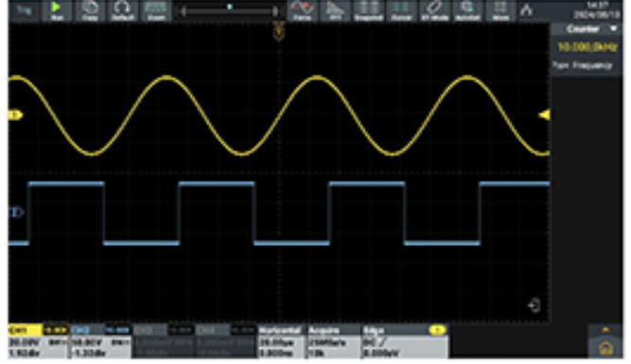
Task: Open the Type Frequency selector
Action: [583, 65]
